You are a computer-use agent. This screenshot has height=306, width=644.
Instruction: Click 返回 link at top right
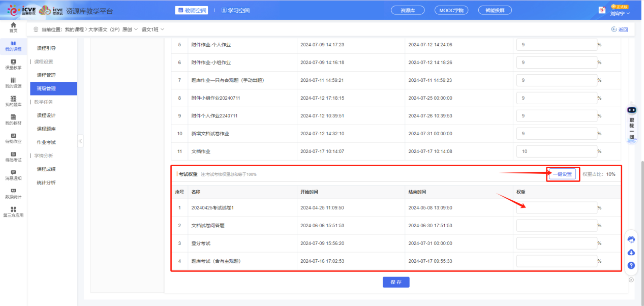point(620,29)
